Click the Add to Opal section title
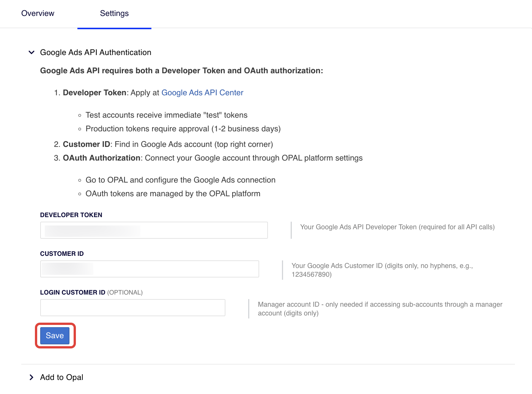 point(61,377)
